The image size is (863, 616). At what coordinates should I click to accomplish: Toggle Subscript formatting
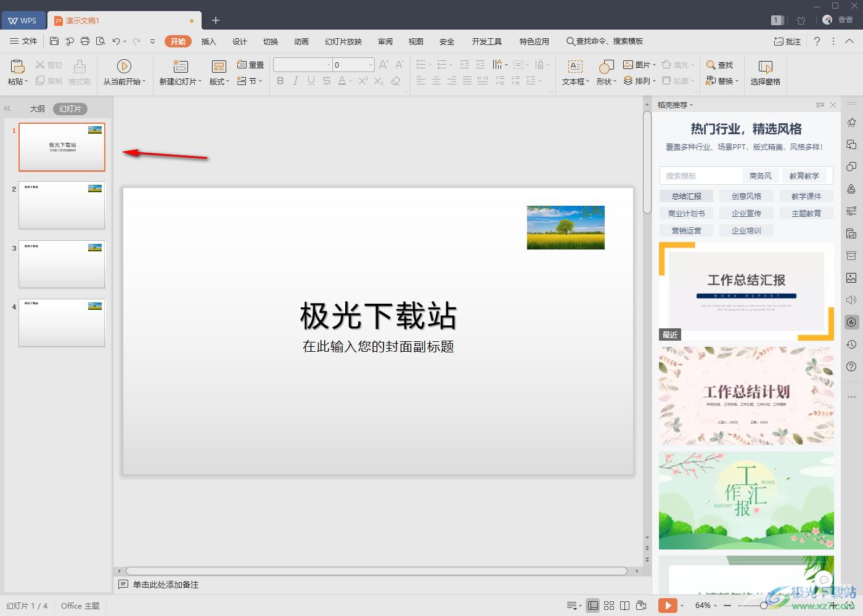pos(378,81)
